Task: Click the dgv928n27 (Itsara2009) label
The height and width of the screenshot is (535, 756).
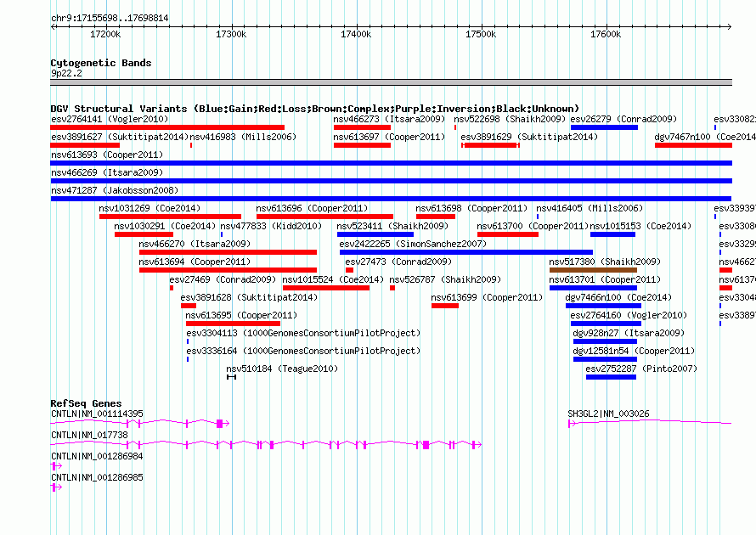Action: point(629,333)
